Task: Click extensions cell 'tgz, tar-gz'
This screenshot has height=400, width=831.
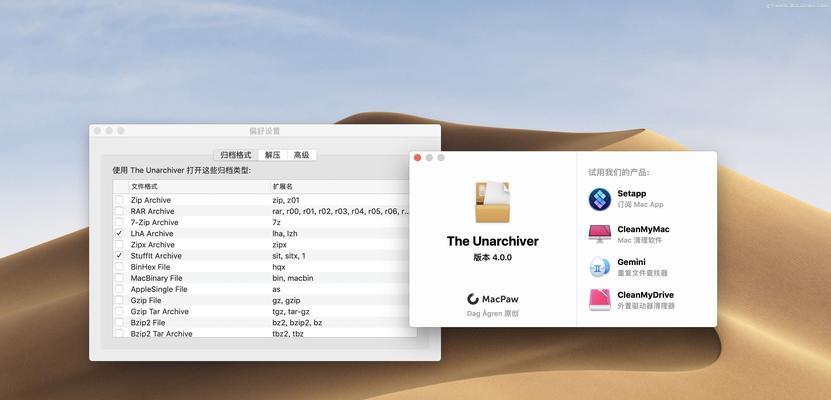Action: click(290, 312)
